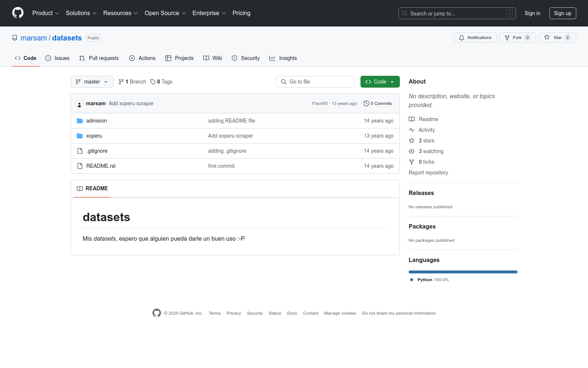The width and height of the screenshot is (588, 368).
Task: Open the Packages heading link
Action: pyautogui.click(x=422, y=227)
